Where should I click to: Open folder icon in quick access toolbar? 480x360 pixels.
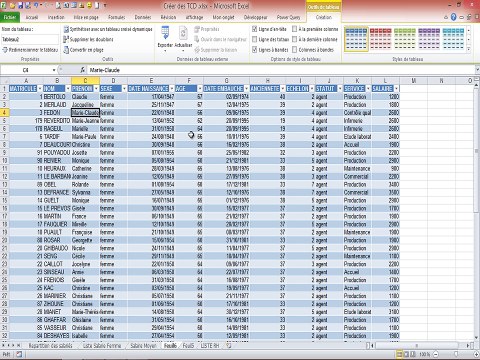13,5
